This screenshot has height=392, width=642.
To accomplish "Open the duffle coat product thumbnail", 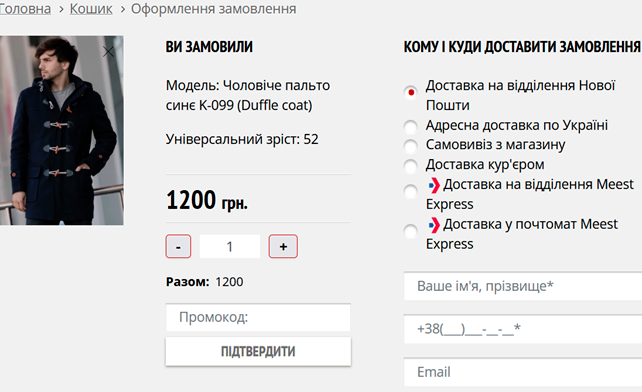I will click(61, 130).
